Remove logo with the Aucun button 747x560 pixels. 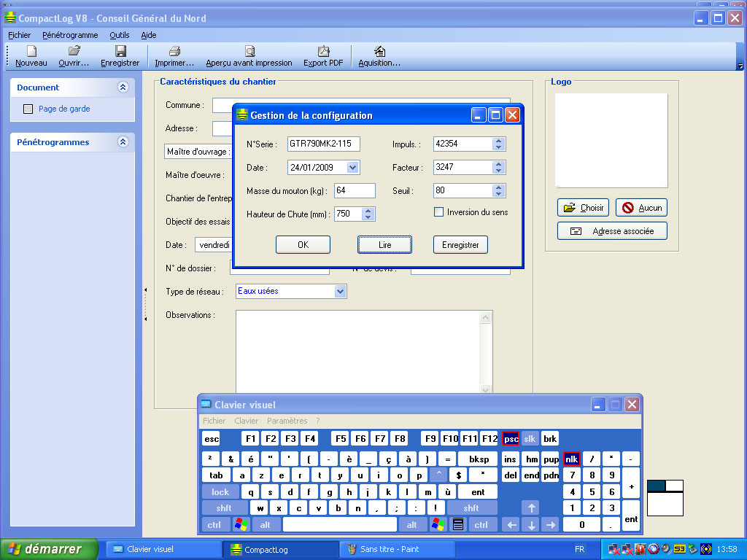(x=641, y=208)
